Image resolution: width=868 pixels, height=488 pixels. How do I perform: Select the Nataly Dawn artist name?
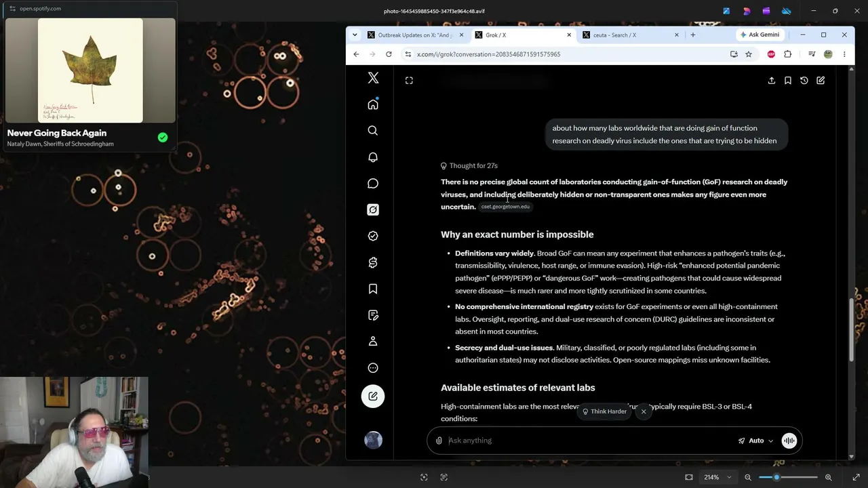click(26, 144)
